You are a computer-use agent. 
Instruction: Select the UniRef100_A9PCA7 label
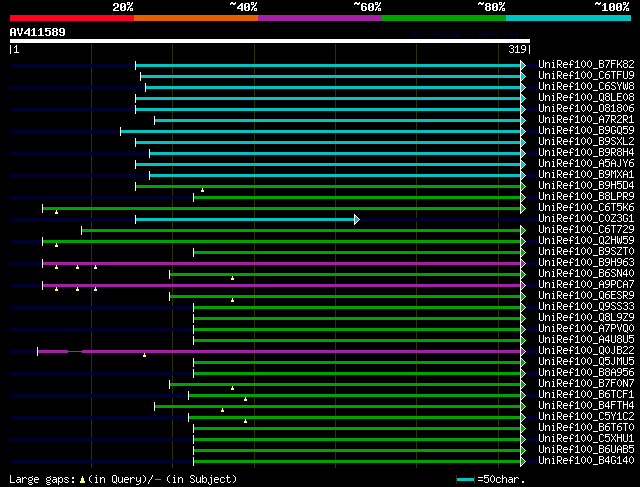(x=586, y=285)
